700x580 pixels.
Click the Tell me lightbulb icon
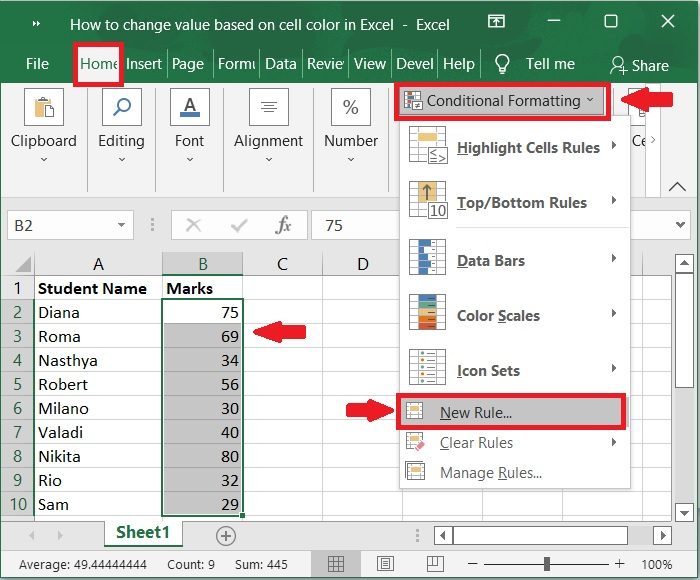[502, 64]
